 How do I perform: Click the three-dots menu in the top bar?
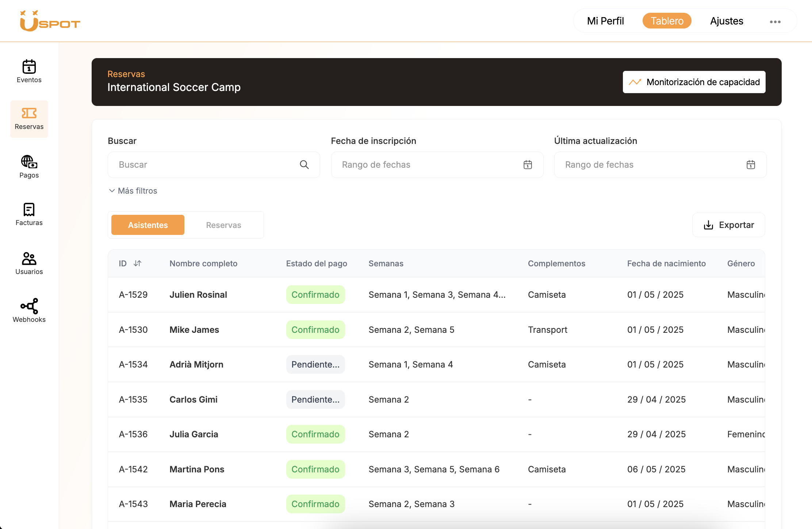tap(775, 21)
